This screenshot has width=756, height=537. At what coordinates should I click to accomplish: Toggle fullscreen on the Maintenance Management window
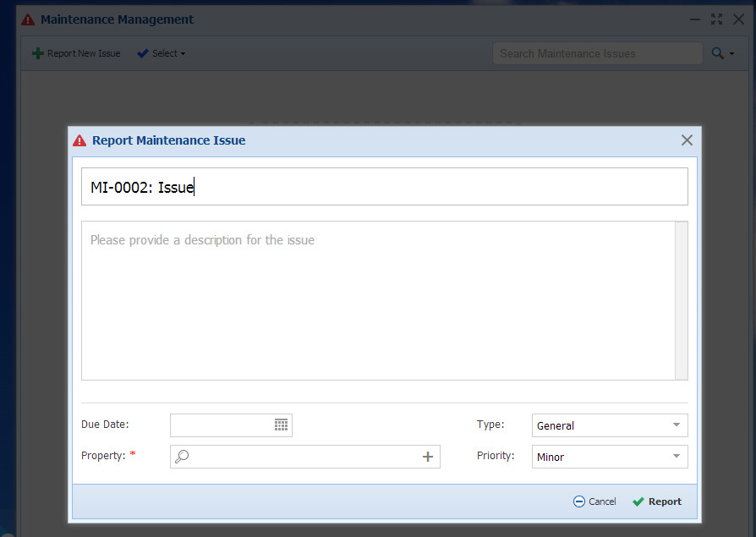tap(716, 19)
